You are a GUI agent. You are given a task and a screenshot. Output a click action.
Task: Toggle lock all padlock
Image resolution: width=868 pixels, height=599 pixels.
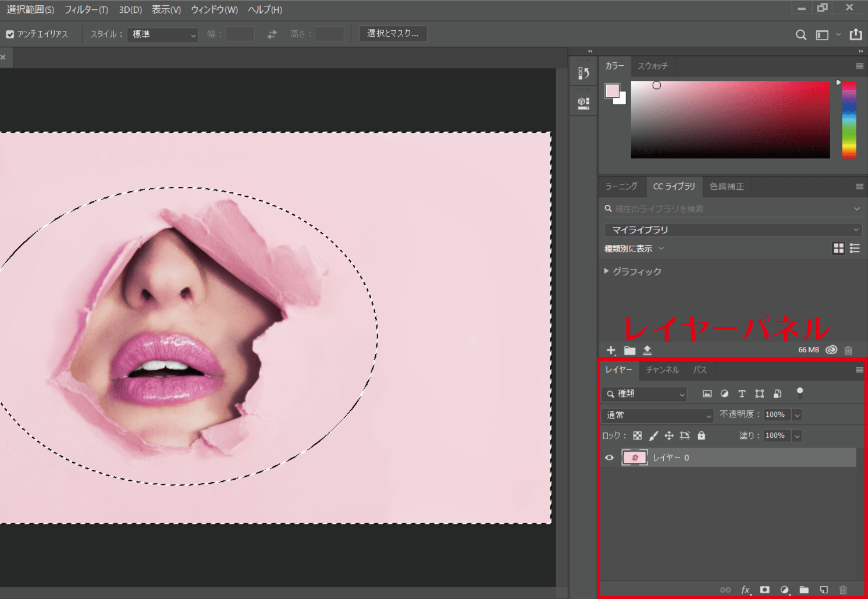(x=701, y=435)
